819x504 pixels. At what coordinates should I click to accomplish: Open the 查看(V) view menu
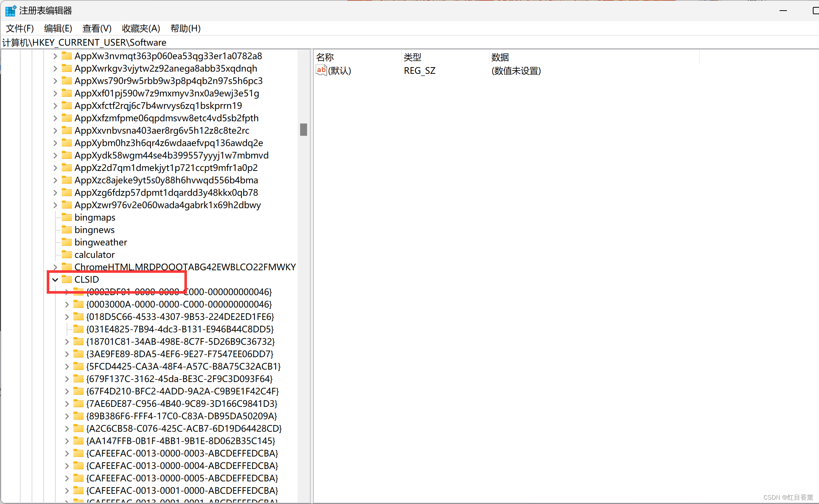(97, 28)
